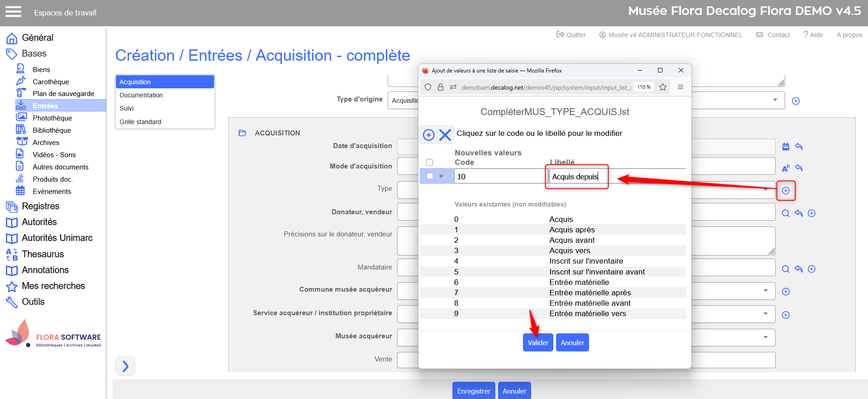Open the Firefox application menu icon
Viewport: 868px width, 399px height.
tap(680, 87)
